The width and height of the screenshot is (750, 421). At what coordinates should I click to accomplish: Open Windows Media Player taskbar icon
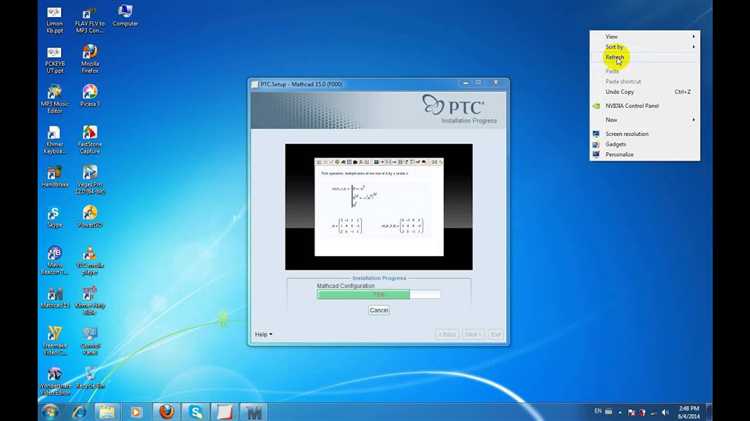click(x=136, y=411)
